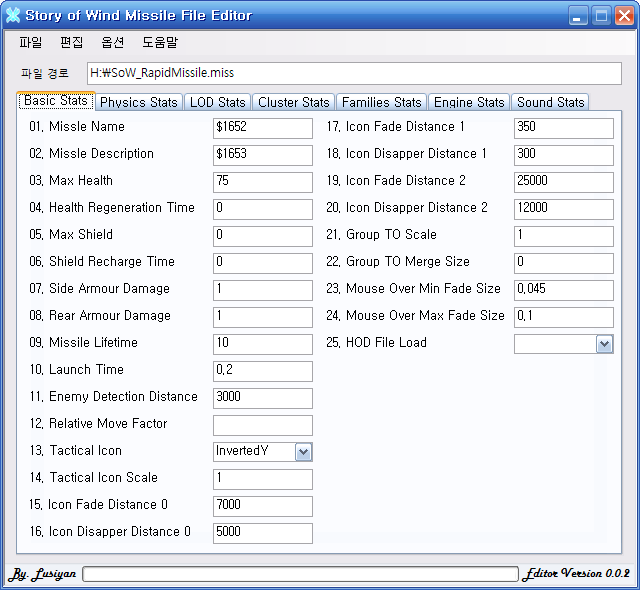This screenshot has width=640, height=590.
Task: Focus the Missile Lifetime field
Action: click(x=263, y=344)
